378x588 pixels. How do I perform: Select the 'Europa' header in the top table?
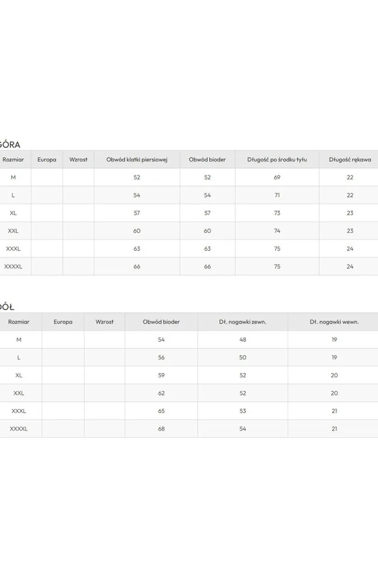point(47,160)
